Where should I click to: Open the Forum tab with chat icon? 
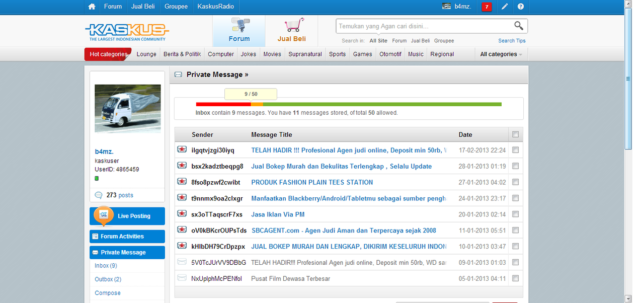click(239, 31)
